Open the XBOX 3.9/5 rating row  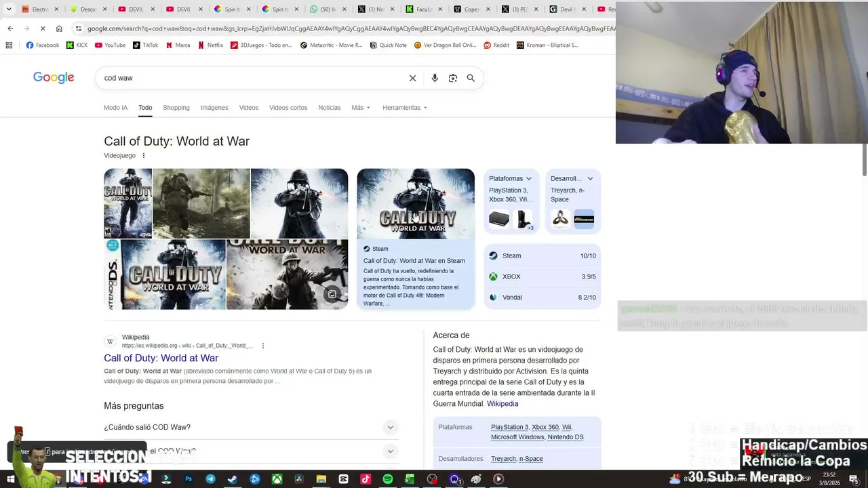coord(542,277)
